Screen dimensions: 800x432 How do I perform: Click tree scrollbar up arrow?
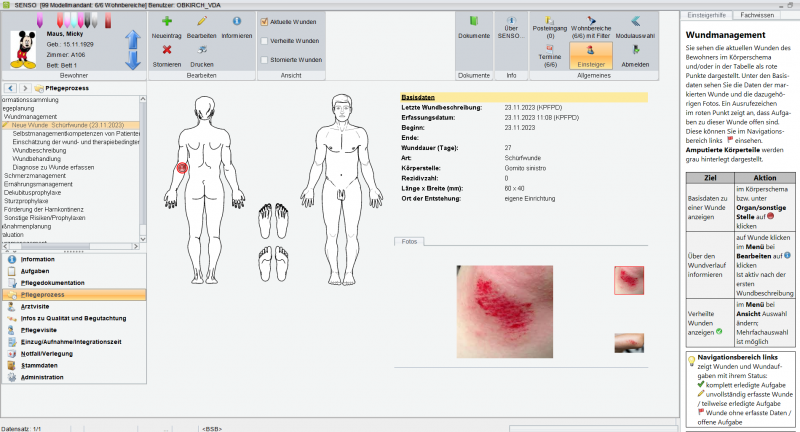point(143,99)
